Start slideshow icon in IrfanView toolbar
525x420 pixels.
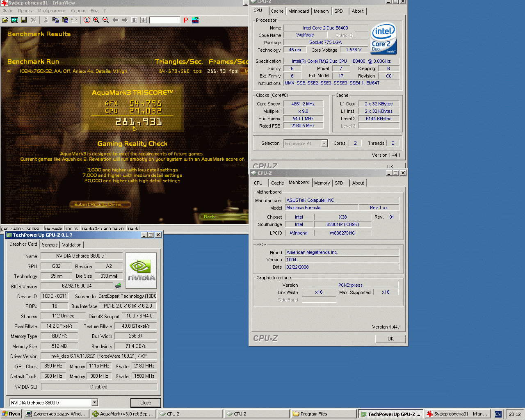click(x=14, y=20)
